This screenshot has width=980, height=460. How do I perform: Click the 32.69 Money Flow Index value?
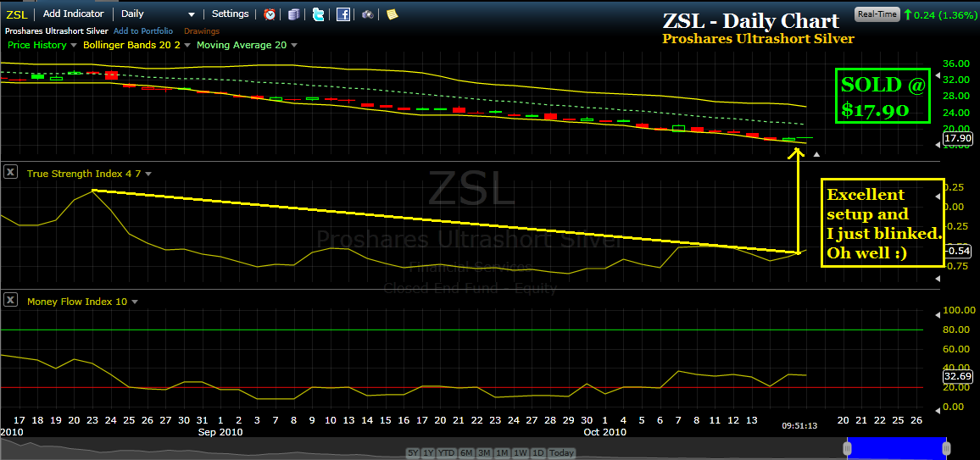pyautogui.click(x=957, y=376)
